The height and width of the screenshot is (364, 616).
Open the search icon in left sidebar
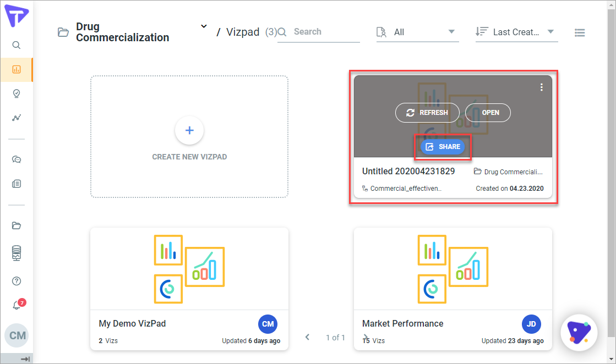coord(16,45)
